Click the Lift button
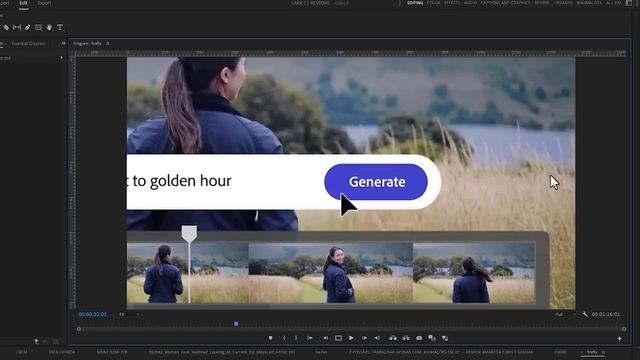Screen dimensions: 640x360 (393, 338)
